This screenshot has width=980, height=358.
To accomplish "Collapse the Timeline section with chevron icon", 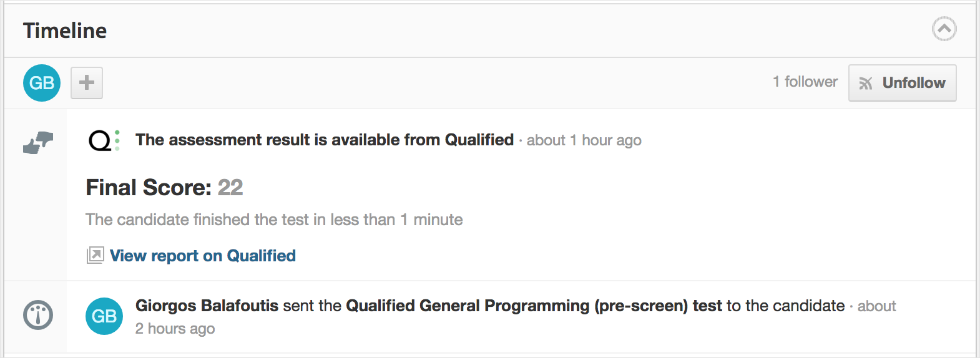I will pyautogui.click(x=944, y=29).
